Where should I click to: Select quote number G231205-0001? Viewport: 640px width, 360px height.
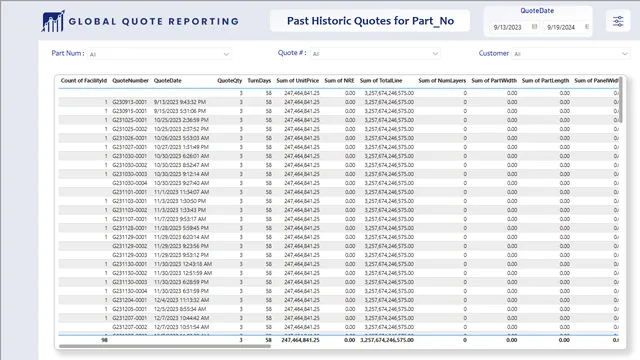click(x=129, y=309)
